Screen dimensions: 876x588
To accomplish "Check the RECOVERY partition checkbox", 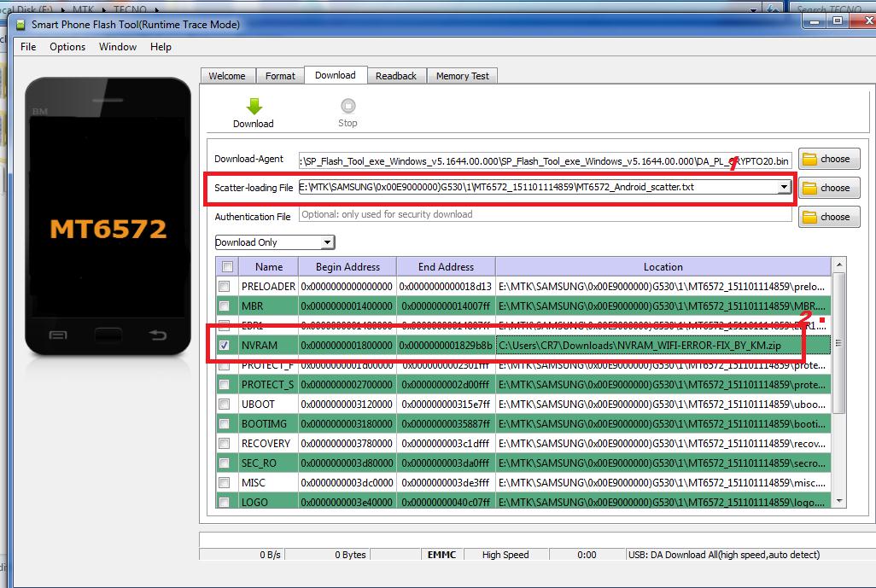I will (x=224, y=444).
